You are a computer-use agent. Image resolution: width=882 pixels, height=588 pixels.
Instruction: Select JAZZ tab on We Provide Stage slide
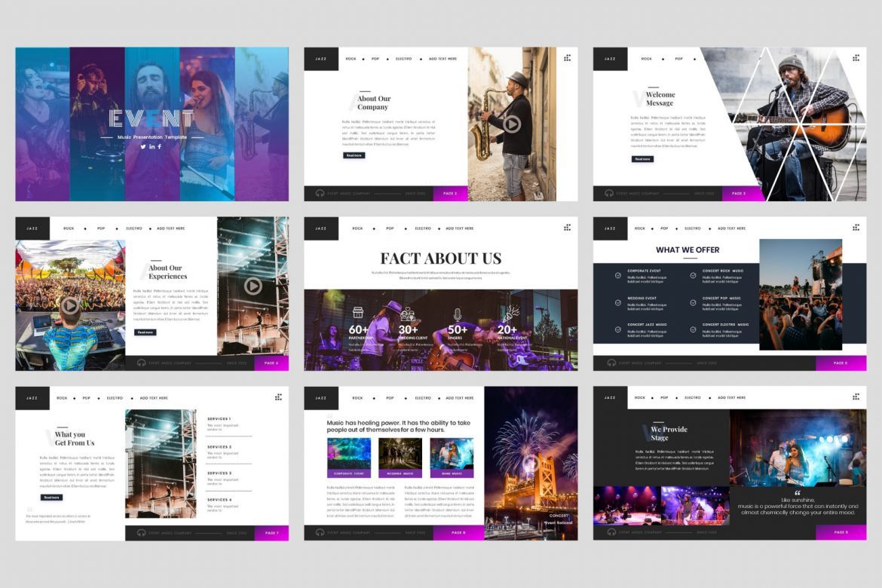[x=611, y=397]
